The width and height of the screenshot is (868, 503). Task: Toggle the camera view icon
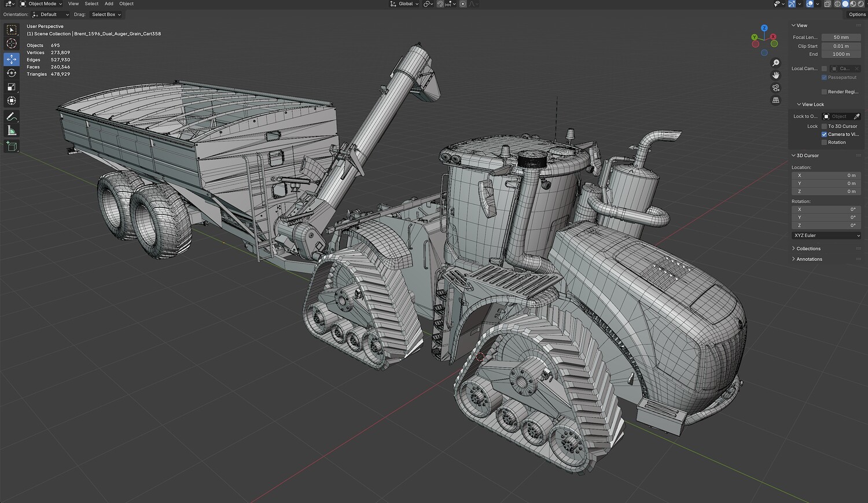(776, 88)
